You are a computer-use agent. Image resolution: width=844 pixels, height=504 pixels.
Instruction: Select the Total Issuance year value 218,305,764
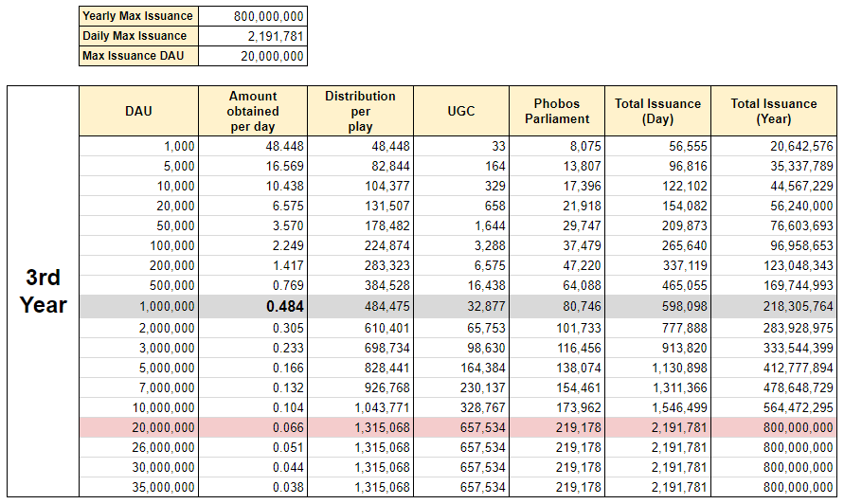point(773,307)
